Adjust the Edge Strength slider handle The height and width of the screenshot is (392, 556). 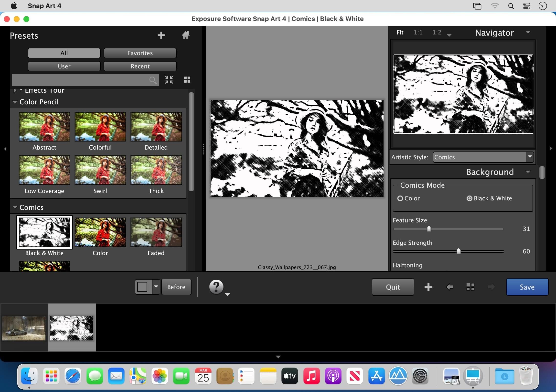click(459, 251)
